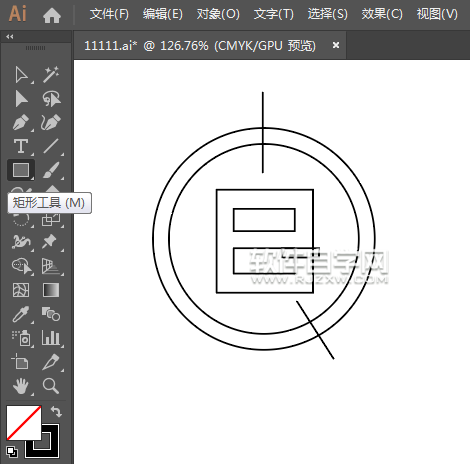The height and width of the screenshot is (464, 470).
Task: Select the Shape Builder tool
Action: 22,266
